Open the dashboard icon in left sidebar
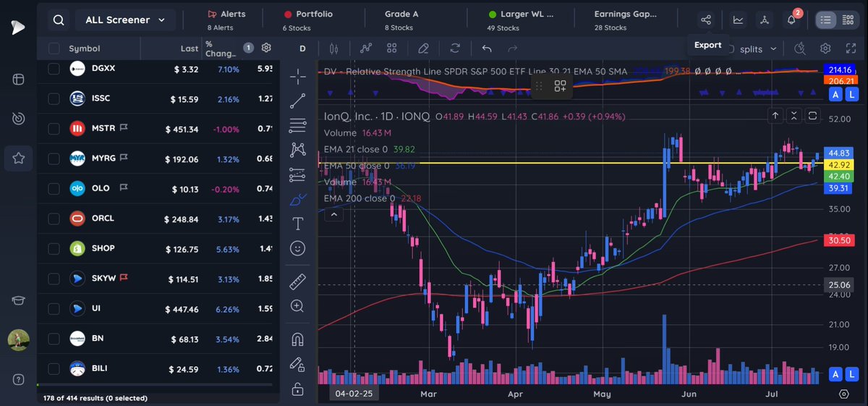The width and height of the screenshot is (868, 406). click(x=18, y=79)
